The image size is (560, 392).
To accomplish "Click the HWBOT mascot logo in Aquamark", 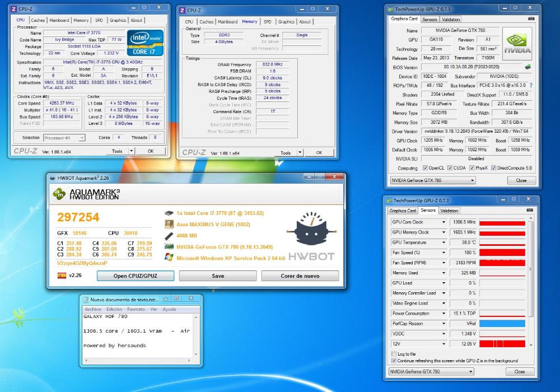I will (x=311, y=229).
